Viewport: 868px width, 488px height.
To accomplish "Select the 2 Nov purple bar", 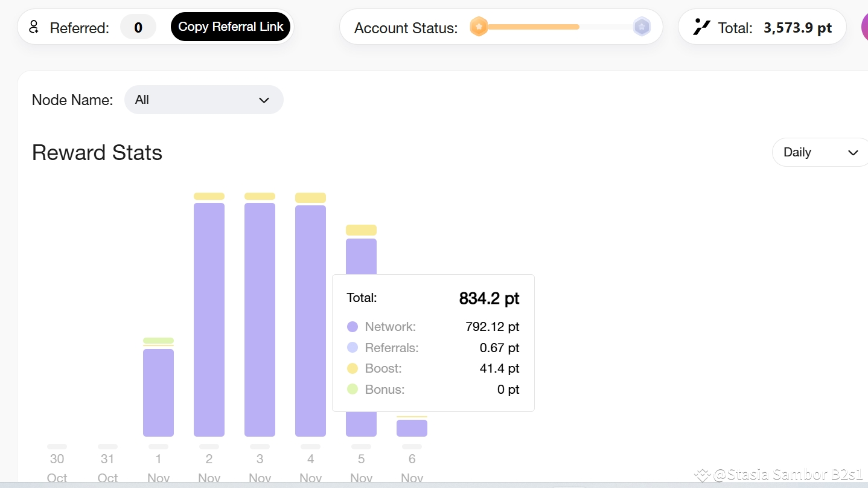I will click(209, 319).
